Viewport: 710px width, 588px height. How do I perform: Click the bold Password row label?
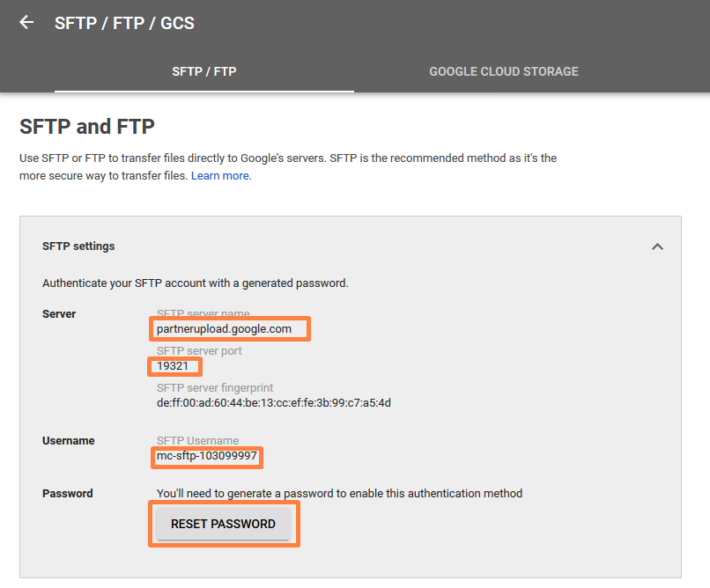tap(68, 494)
